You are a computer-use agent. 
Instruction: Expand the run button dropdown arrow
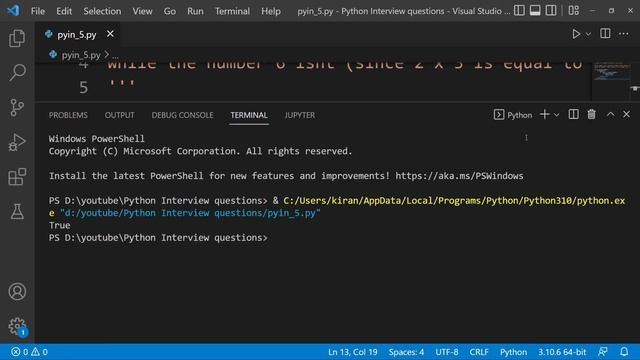[x=588, y=34]
